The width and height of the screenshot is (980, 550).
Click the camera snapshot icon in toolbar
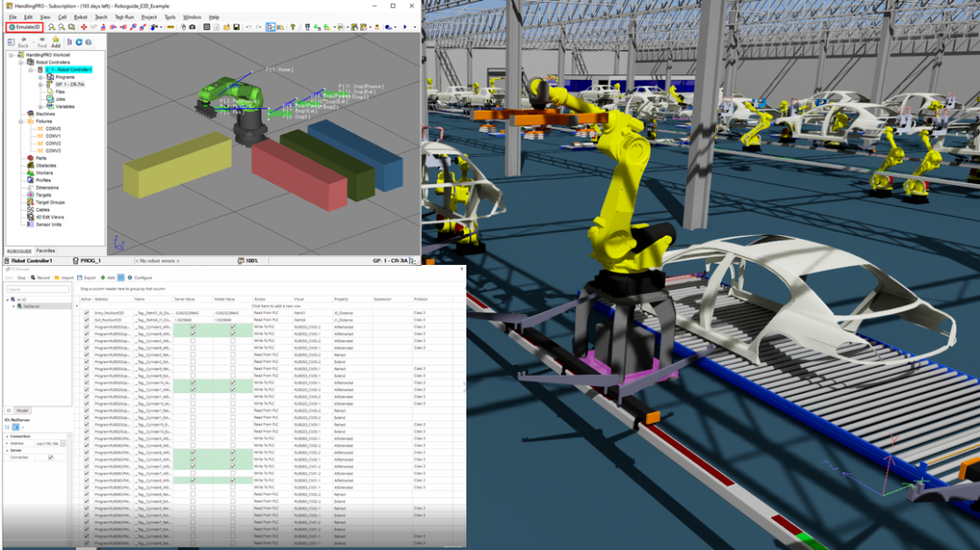click(x=192, y=27)
